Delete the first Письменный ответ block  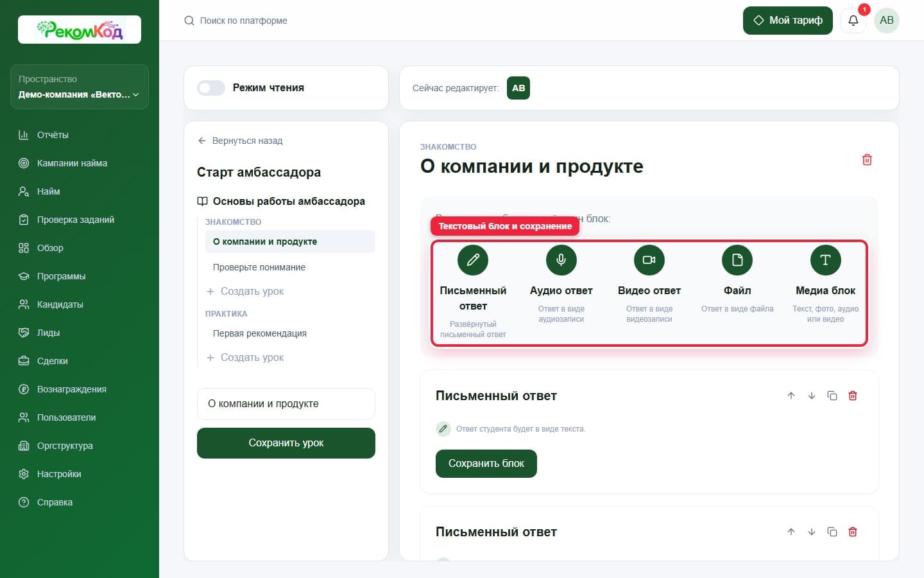(853, 396)
